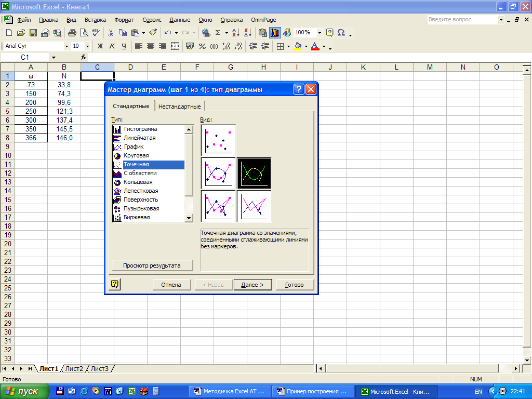Viewport: 532px width, 399px height.
Task: Click the Chart Wizard toolbar icon
Action: pyautogui.click(x=274, y=33)
